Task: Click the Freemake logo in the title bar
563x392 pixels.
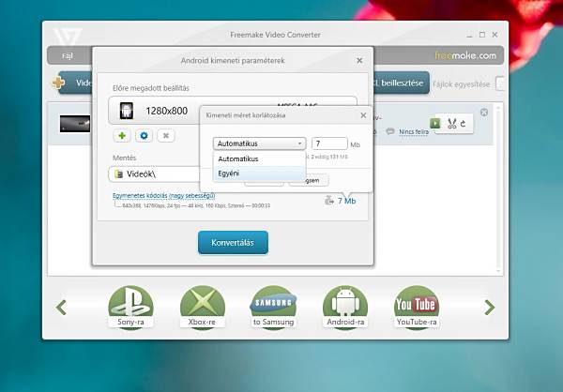Action: [x=68, y=37]
